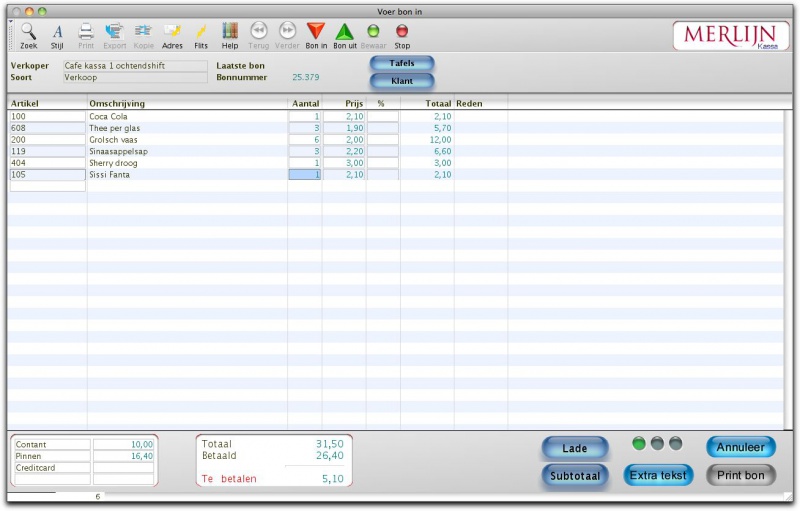Open Help books icon

(x=230, y=32)
